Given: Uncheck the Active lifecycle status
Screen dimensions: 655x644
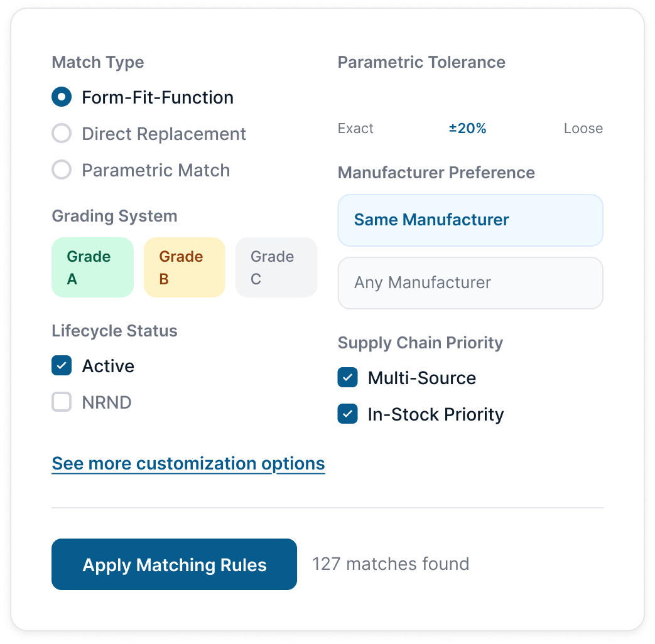Looking at the screenshot, I should tap(62, 365).
